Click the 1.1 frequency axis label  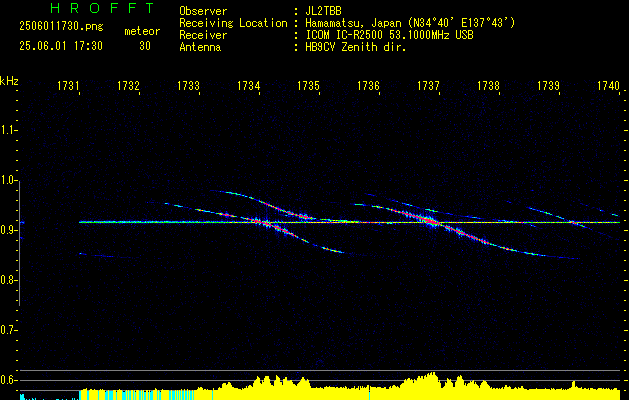[x=8, y=130]
